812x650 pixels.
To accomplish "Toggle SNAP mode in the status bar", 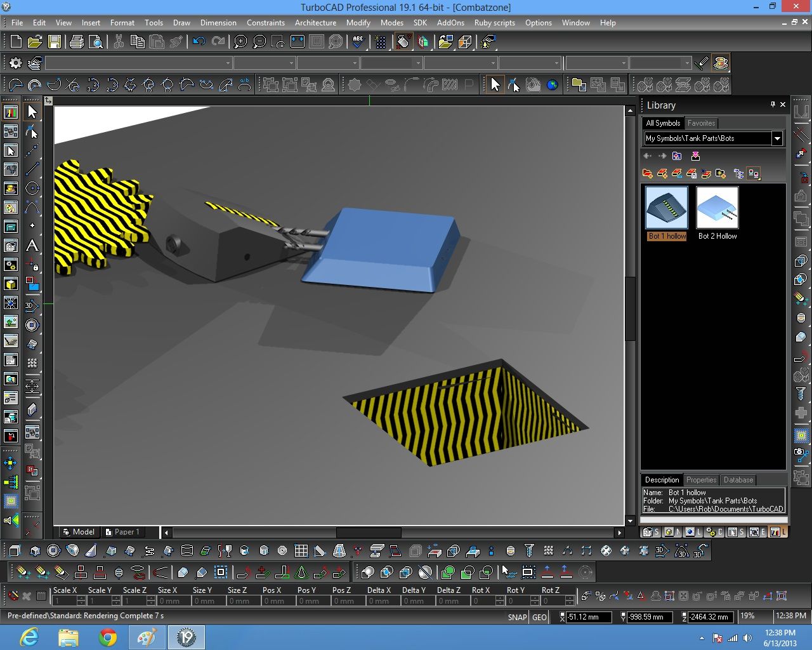I will pyautogui.click(x=517, y=617).
